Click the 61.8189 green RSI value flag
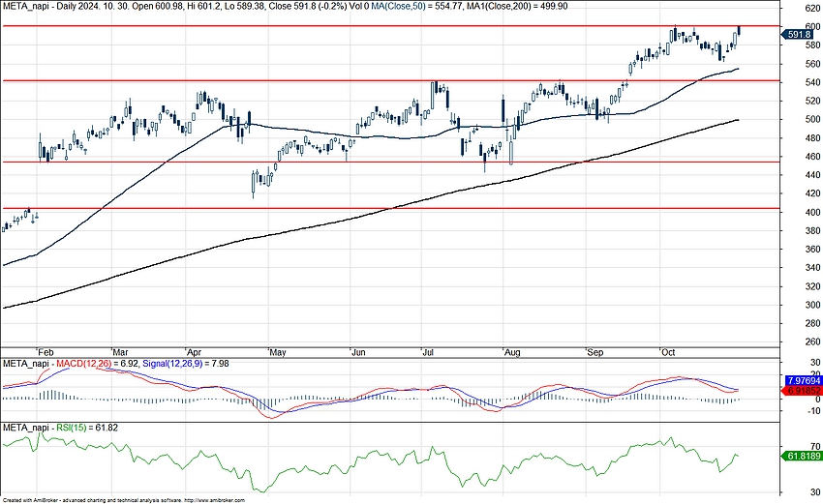The image size is (823, 504). pos(803,456)
